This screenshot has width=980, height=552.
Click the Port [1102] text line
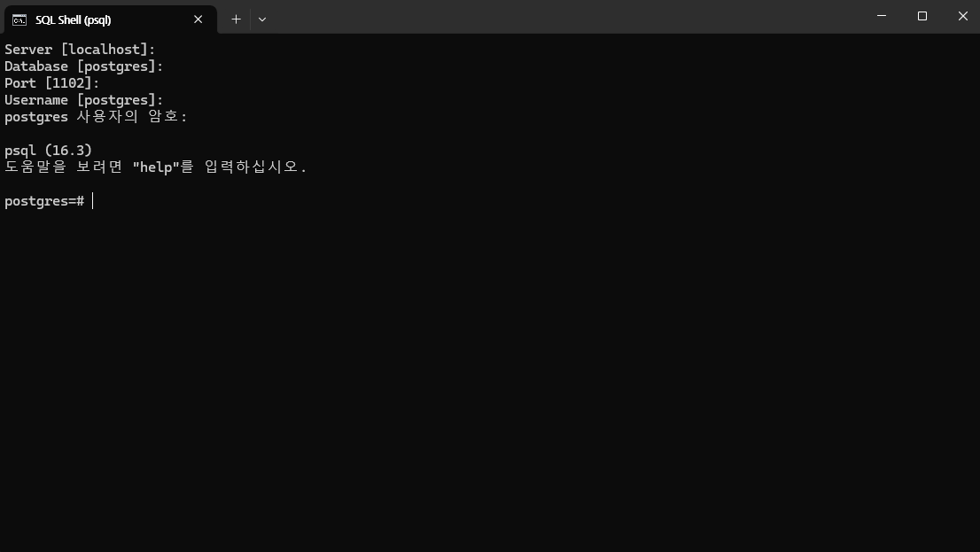coord(52,83)
